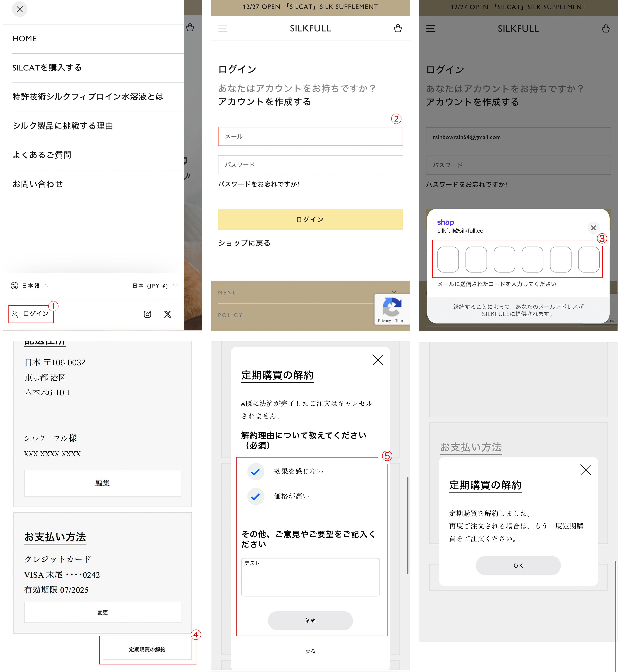Click the globe language icon
621x672 pixels.
15,286
